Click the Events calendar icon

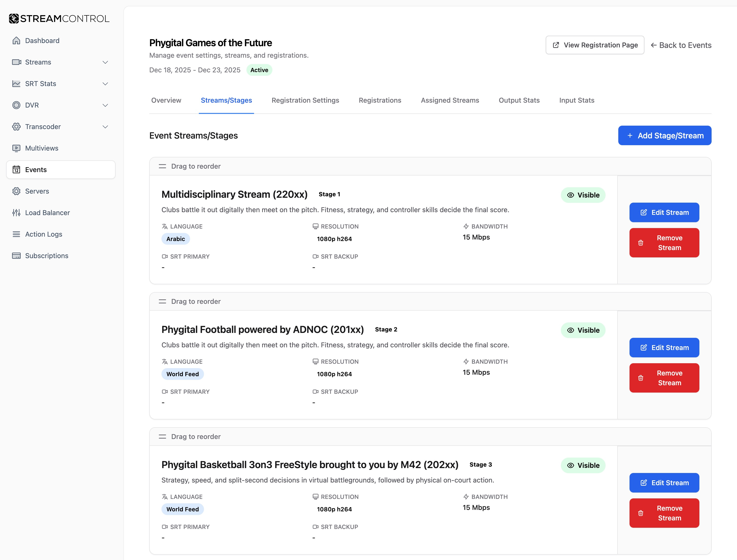point(17,169)
